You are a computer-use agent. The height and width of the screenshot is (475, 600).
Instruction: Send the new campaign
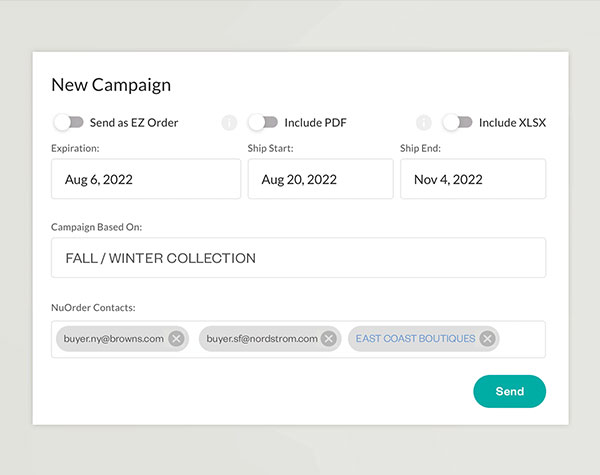[510, 391]
